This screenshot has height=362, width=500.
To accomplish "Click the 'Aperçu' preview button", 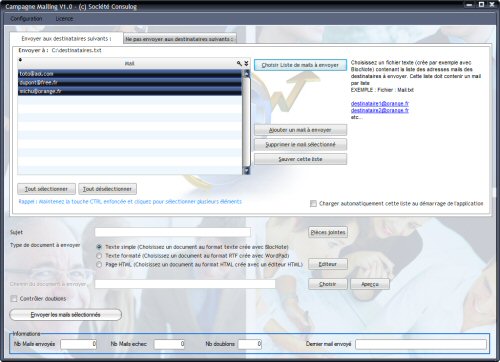I will click(x=370, y=284).
